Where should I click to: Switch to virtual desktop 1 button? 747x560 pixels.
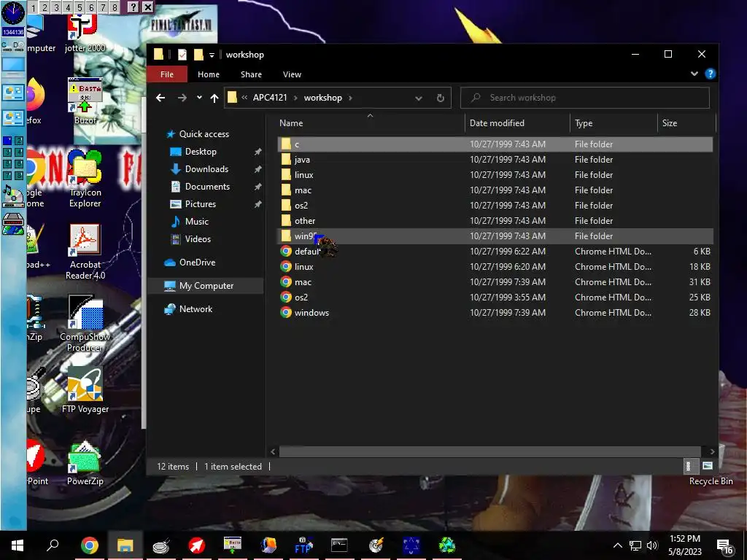point(34,7)
